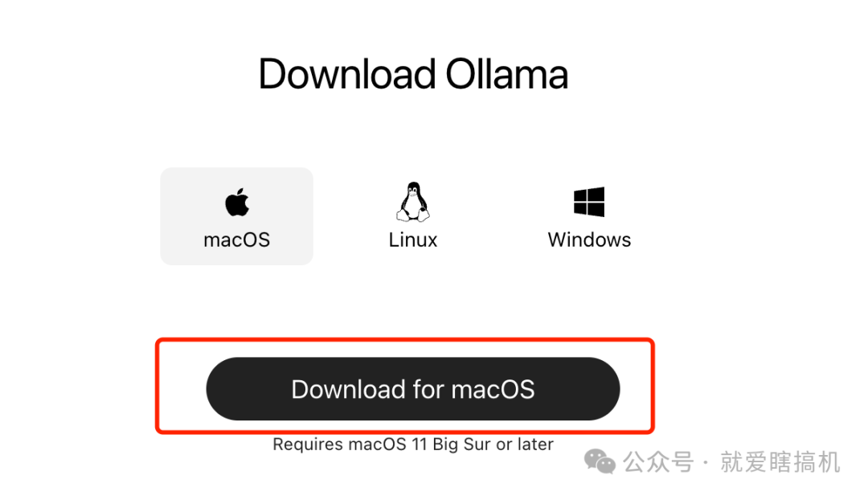Select the macOS platform tile

pyautogui.click(x=237, y=216)
